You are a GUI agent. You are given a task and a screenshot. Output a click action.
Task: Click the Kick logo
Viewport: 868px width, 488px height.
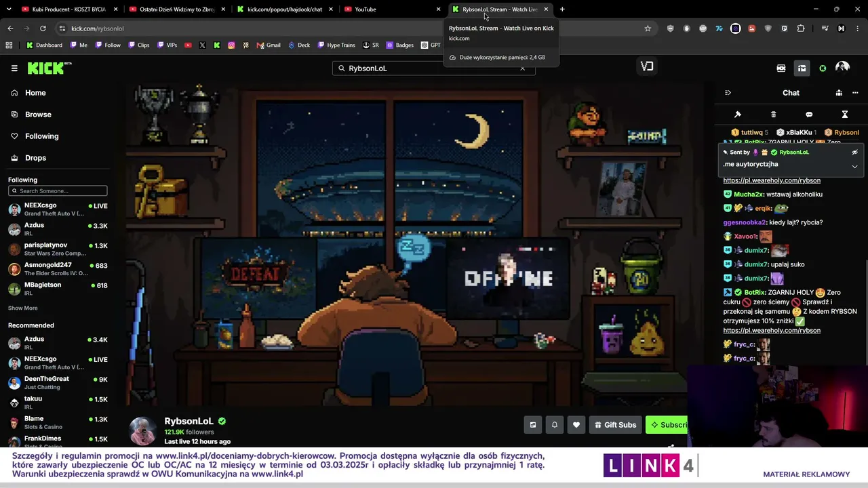(49, 68)
